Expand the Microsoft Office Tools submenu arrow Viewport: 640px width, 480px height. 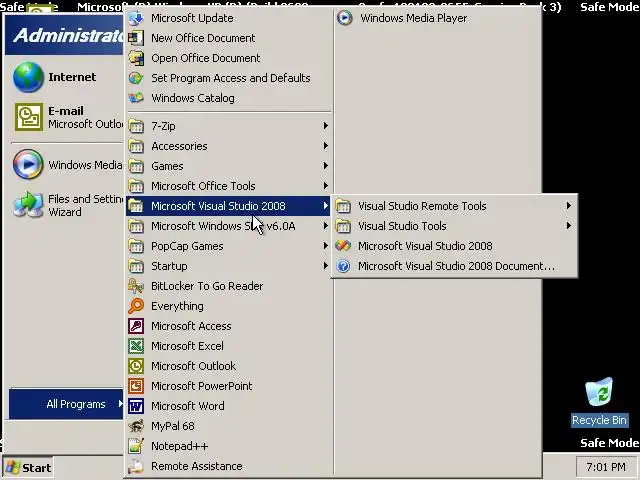tap(325, 186)
